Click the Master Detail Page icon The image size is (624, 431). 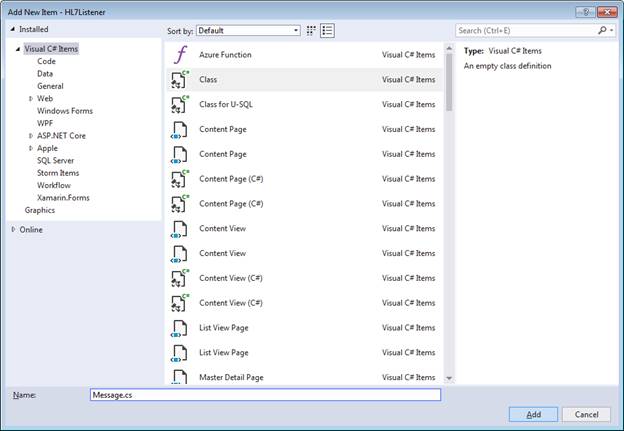pos(179,377)
